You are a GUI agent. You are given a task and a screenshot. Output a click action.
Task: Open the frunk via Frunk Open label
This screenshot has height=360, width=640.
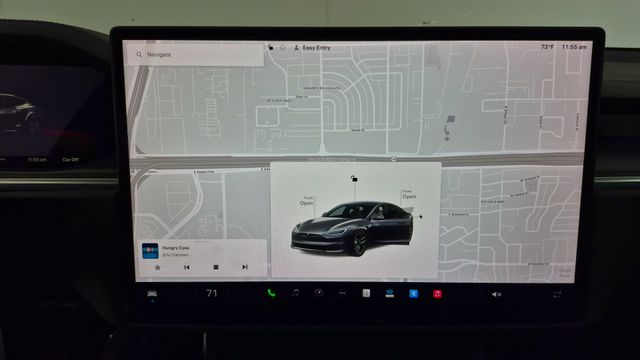(x=307, y=200)
